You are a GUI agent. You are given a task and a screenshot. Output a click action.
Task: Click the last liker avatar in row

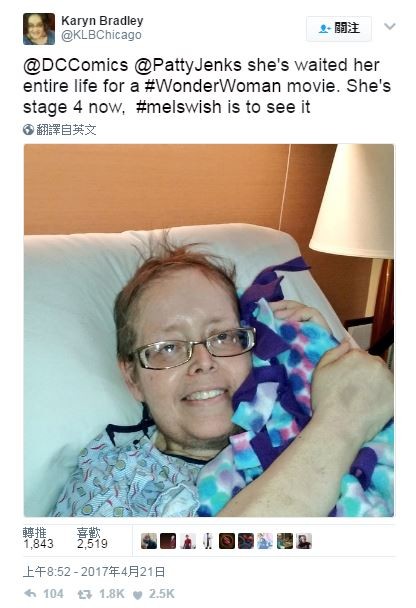point(304,541)
